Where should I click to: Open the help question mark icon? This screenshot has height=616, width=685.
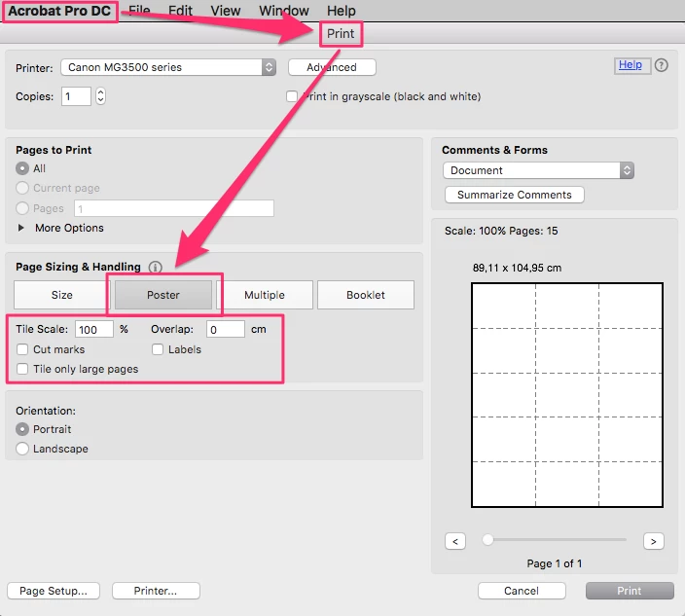pos(661,65)
